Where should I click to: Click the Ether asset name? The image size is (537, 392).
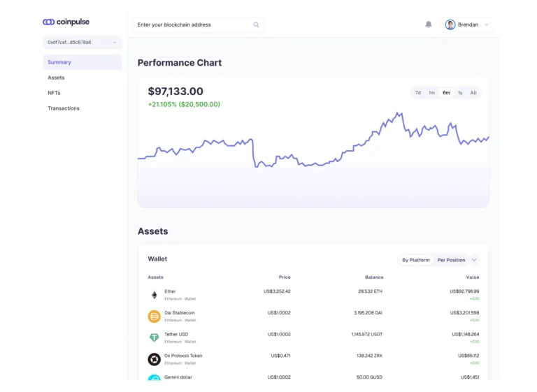tap(170, 291)
